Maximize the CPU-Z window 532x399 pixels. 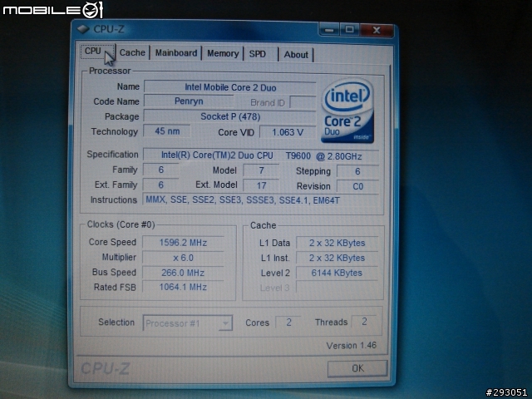click(x=349, y=30)
